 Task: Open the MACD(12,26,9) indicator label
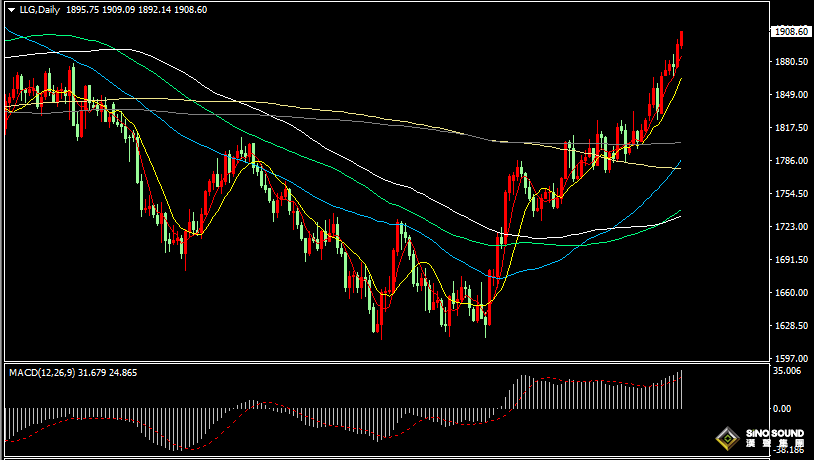click(42, 372)
